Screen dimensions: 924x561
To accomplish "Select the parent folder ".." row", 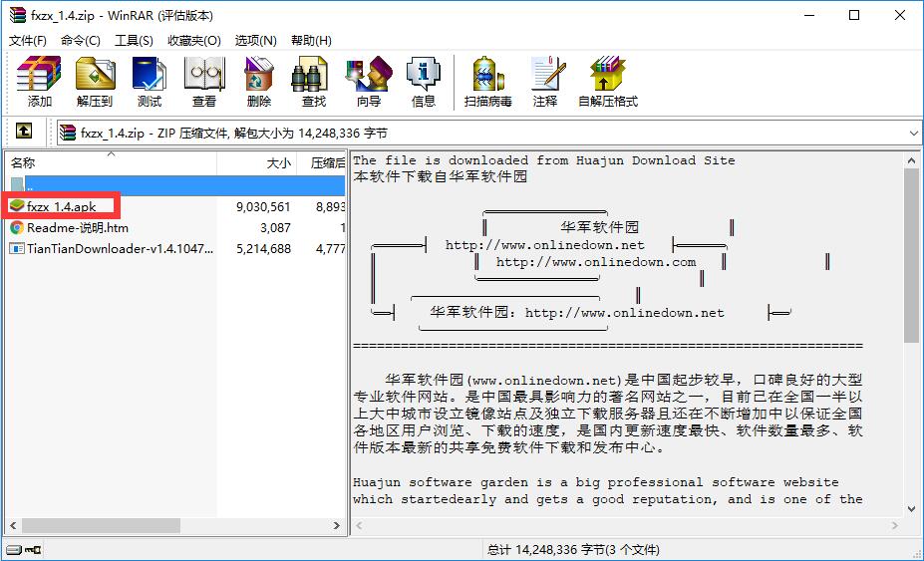I will click(175, 185).
